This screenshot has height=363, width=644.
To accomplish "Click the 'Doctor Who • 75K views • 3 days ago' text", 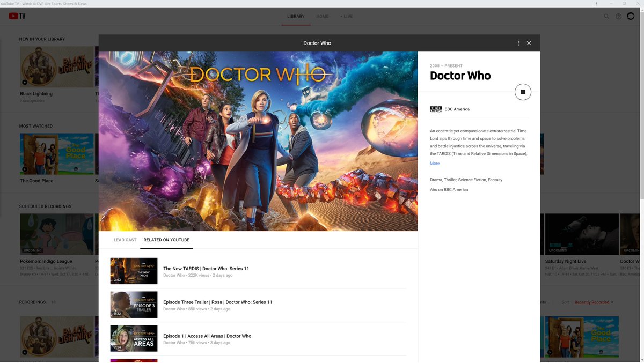I will pos(197,343).
